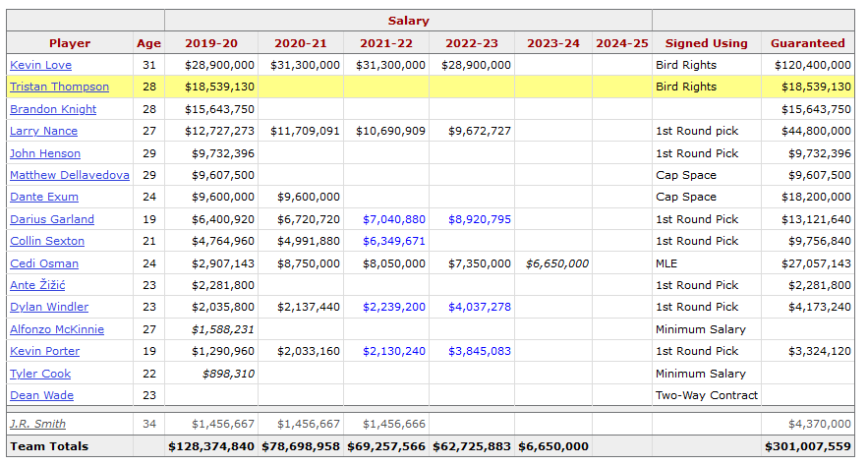Sort by Guaranteed column header
The height and width of the screenshot is (465, 868).
(808, 43)
